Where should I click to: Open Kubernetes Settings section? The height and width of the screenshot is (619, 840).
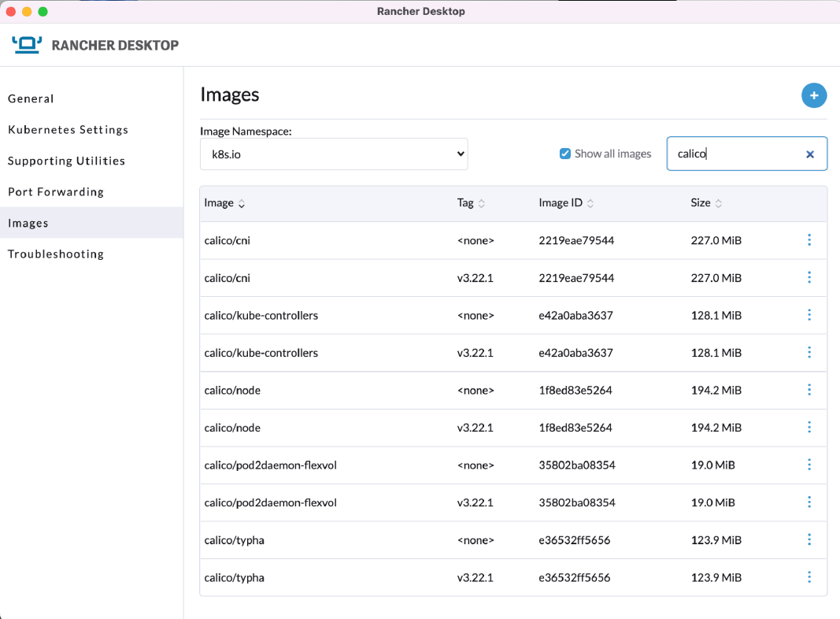(x=68, y=130)
